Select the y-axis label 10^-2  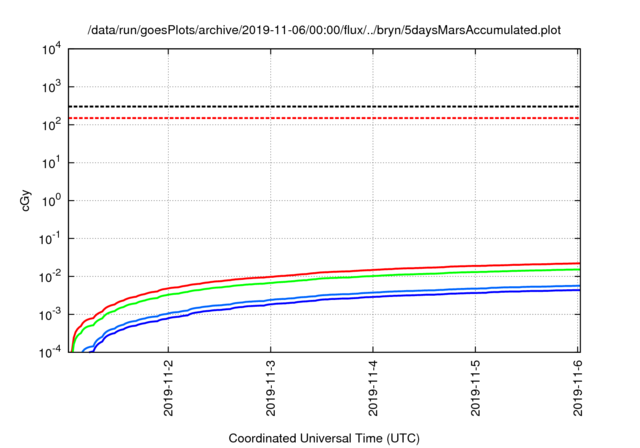50,277
